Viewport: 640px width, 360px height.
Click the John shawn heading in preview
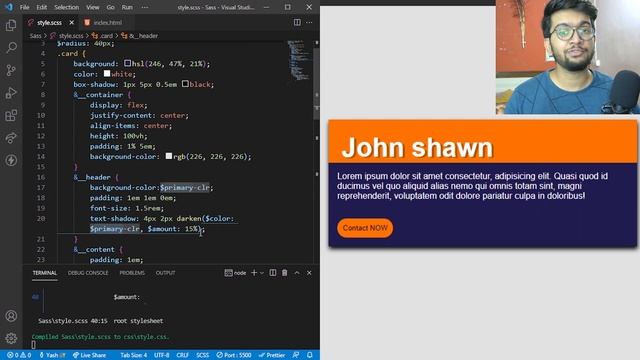(417, 147)
